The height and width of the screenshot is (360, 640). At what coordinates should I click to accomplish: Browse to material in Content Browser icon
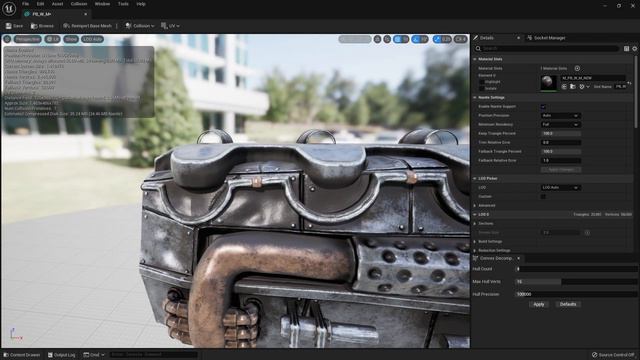(x=573, y=87)
